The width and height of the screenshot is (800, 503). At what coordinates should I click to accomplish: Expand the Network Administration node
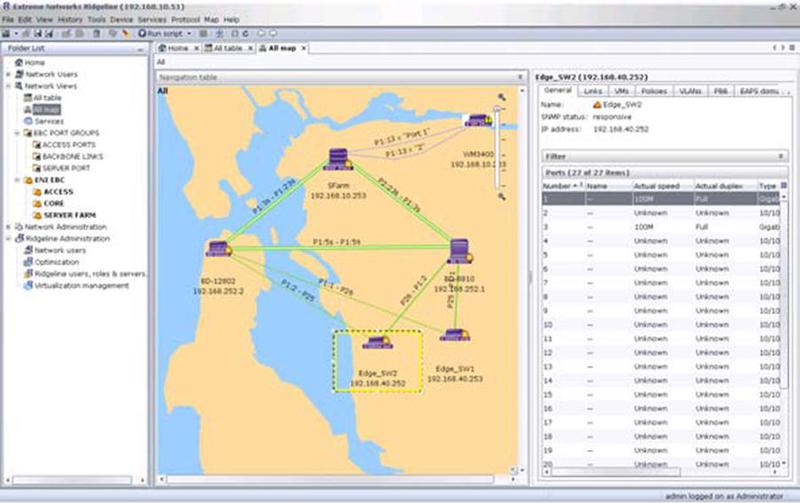8,227
